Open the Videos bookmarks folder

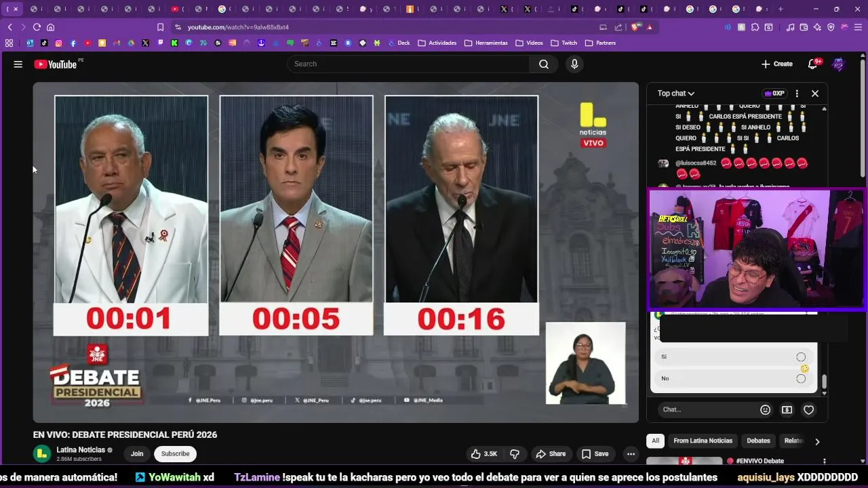point(530,43)
